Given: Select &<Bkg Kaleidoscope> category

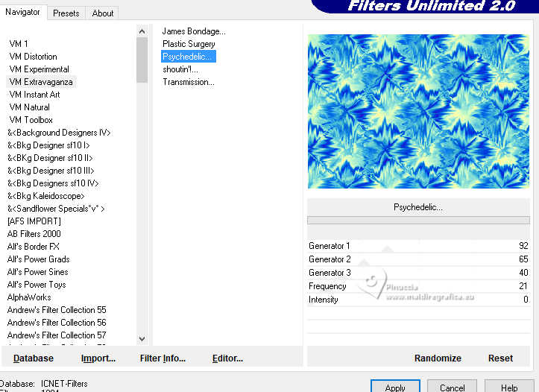Looking at the screenshot, I should coord(45,196).
